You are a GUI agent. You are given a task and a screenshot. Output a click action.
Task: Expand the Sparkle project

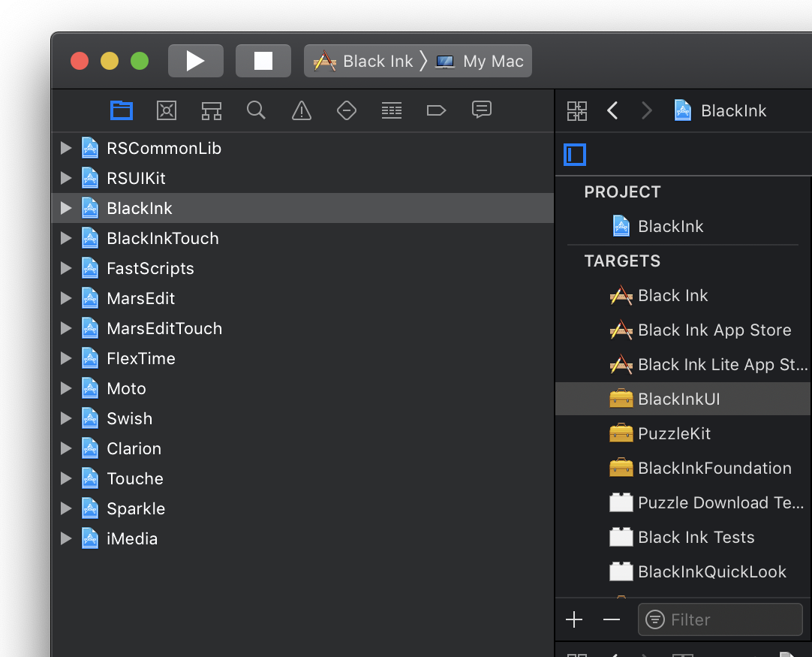point(66,509)
